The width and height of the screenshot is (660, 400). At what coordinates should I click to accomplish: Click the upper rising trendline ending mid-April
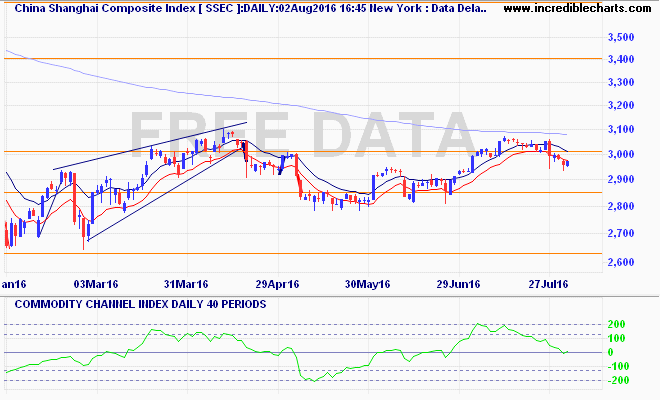pos(150,146)
